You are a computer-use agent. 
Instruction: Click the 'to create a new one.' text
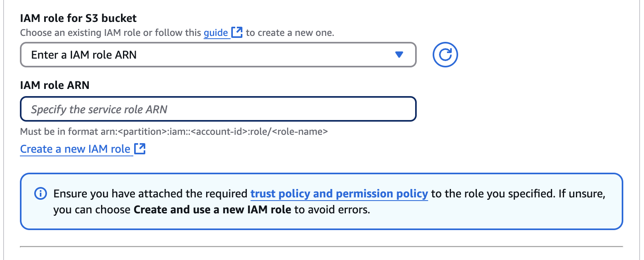(x=290, y=33)
